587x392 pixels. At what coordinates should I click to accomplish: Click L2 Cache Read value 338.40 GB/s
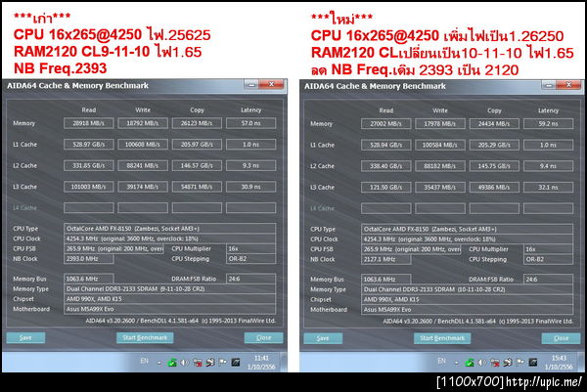(x=386, y=166)
